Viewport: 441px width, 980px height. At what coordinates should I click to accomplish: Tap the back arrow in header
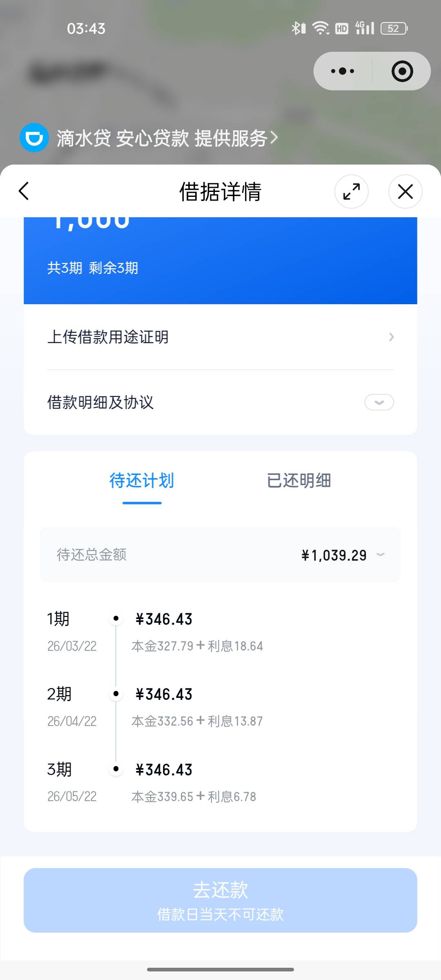tap(24, 191)
